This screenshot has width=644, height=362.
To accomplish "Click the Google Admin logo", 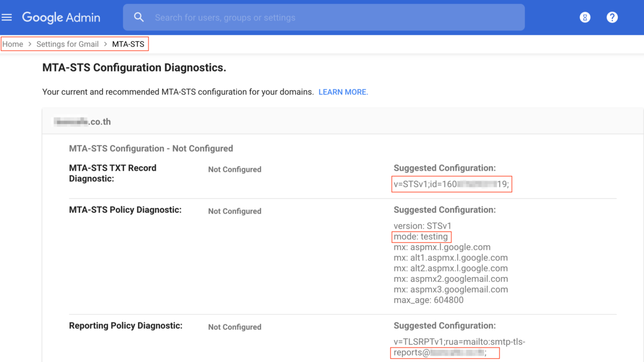I will [x=61, y=17].
